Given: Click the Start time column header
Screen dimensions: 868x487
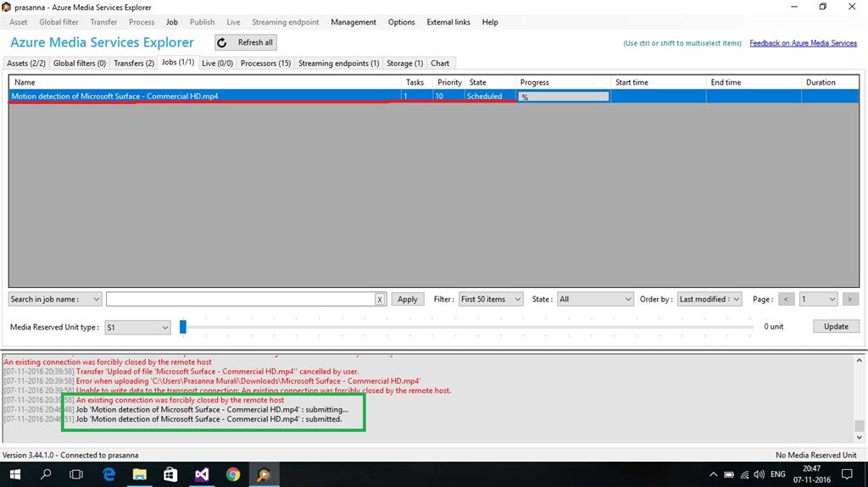Looking at the screenshot, I should point(658,82).
